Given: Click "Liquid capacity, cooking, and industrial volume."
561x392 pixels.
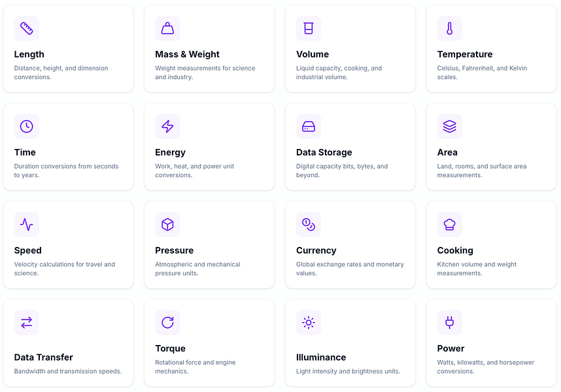Looking at the screenshot, I should pos(339,73).
